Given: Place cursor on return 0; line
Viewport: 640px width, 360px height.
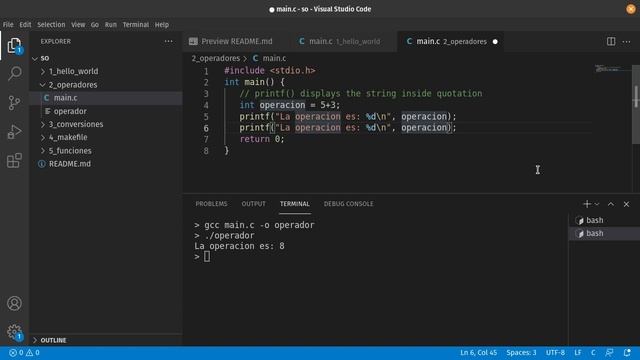Looking at the screenshot, I should 262,139.
